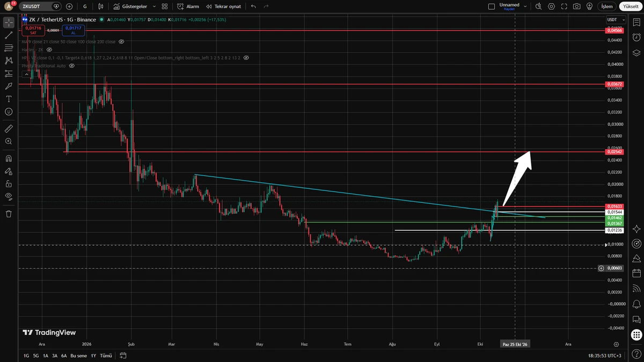Open the watchlist panel in right sidebar
The width and height of the screenshot is (644, 362).
(x=636, y=23)
